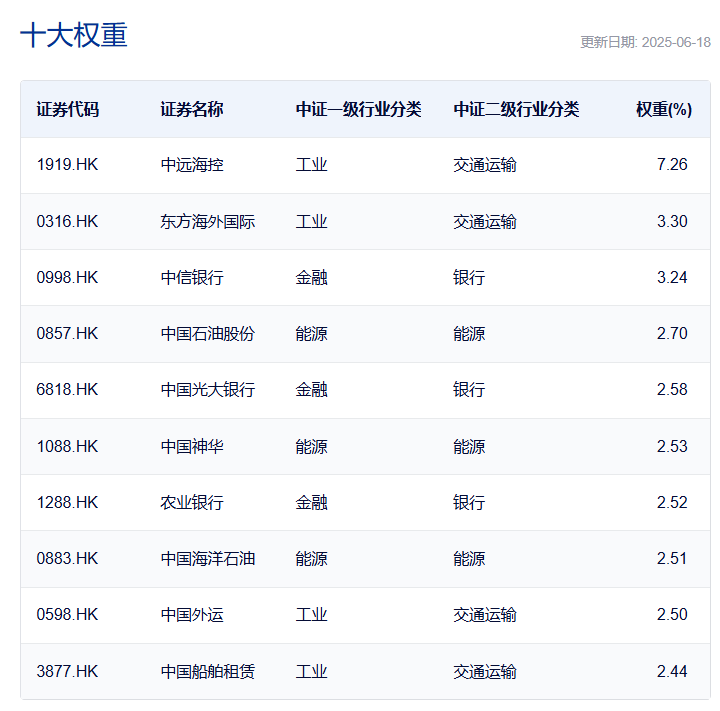Select security name 东方海外国际

tap(208, 222)
